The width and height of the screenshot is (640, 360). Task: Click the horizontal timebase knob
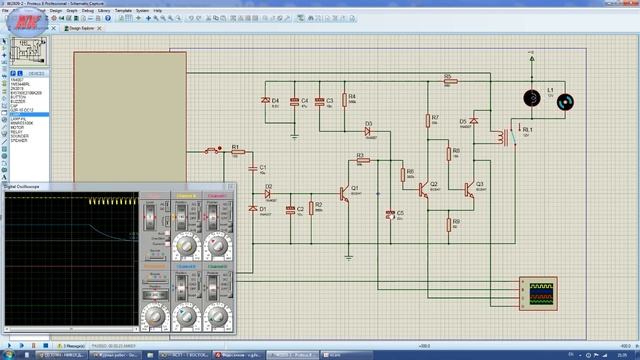[155, 316]
